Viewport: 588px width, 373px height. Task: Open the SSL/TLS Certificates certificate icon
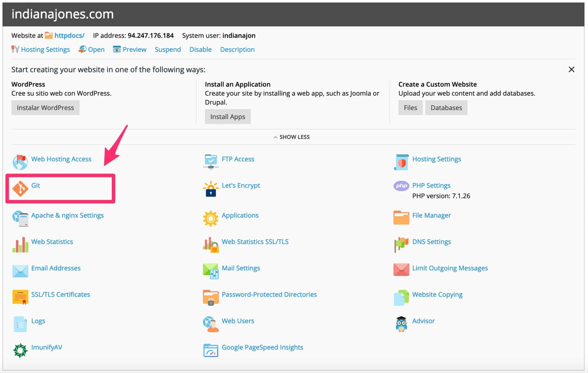(20, 297)
